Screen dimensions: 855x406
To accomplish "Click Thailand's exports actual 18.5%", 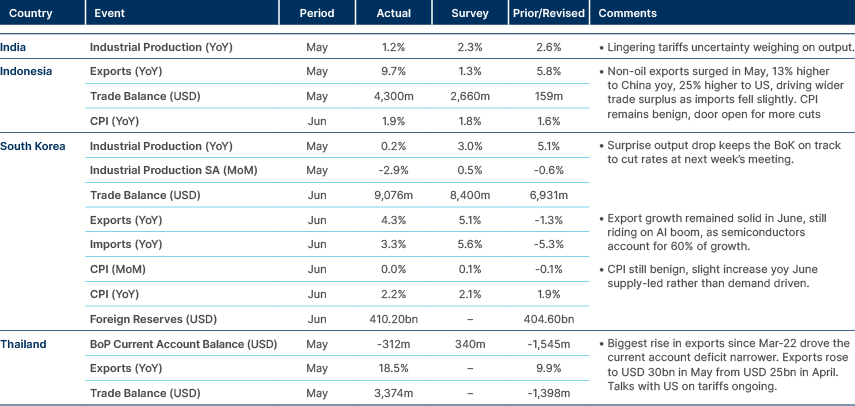I will (394, 368).
